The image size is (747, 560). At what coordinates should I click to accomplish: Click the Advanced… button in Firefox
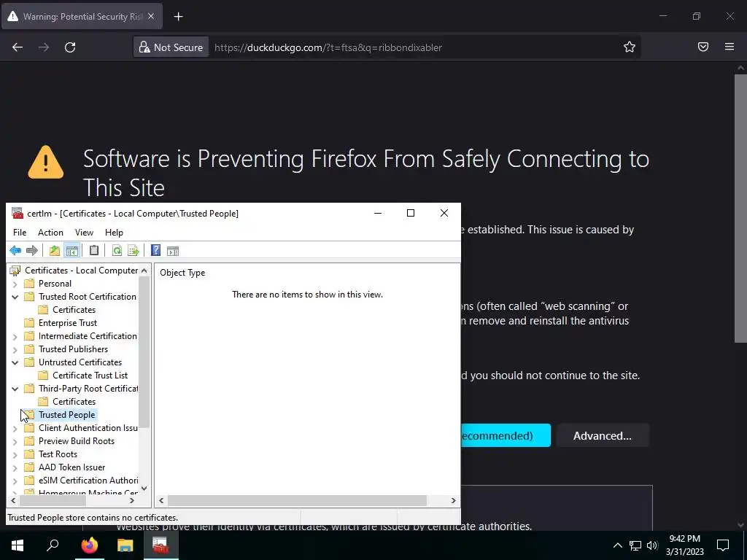pyautogui.click(x=602, y=436)
